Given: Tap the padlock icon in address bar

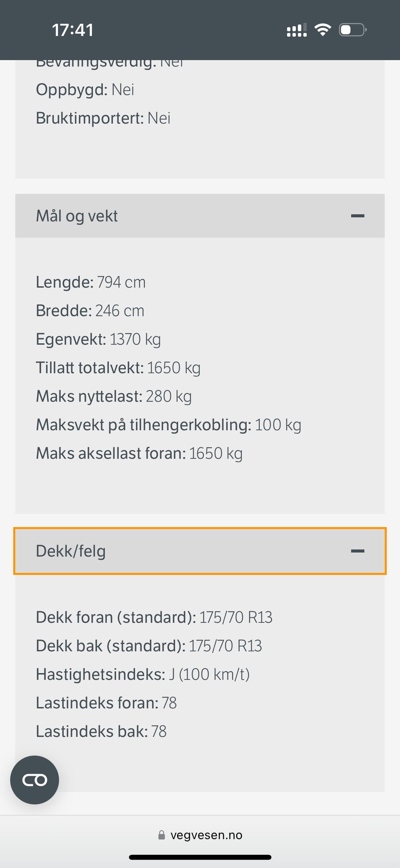Looking at the screenshot, I should [162, 835].
